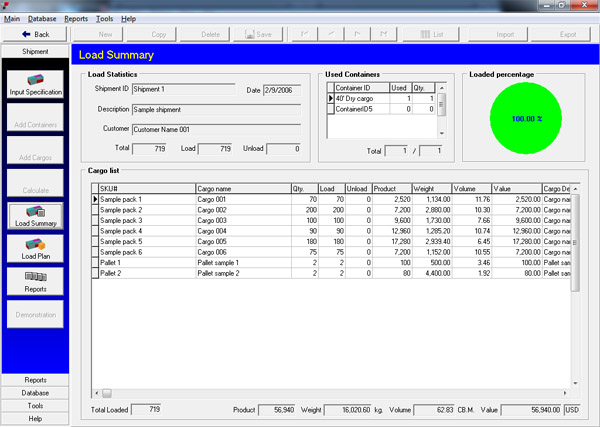
Task: Click the Import toolbar button
Action: pyautogui.click(x=498, y=34)
